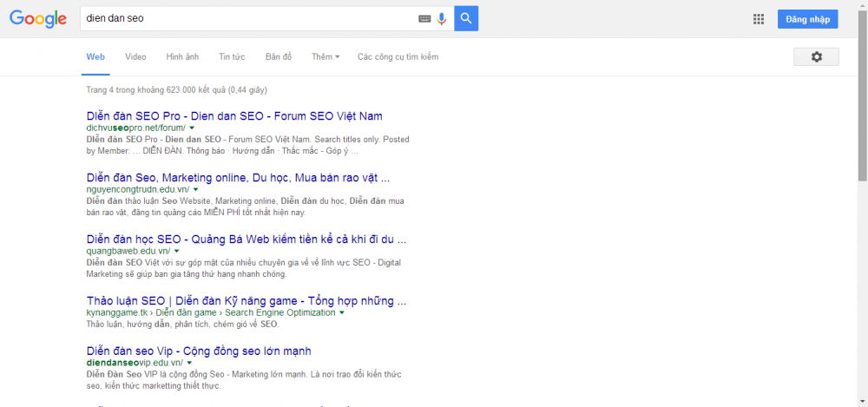
Task: Open result 'Diễn đàn SEO Pro - Dien dan SEO'
Action: pos(234,116)
